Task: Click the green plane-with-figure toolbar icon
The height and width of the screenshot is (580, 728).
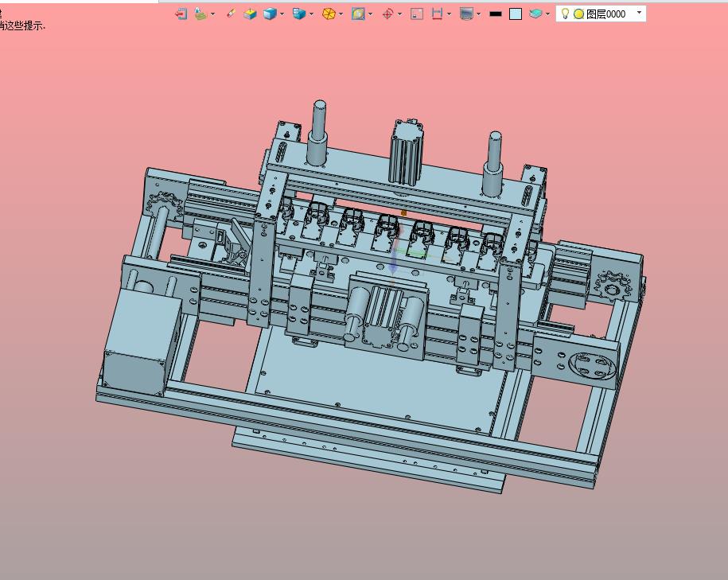Action: click(200, 14)
